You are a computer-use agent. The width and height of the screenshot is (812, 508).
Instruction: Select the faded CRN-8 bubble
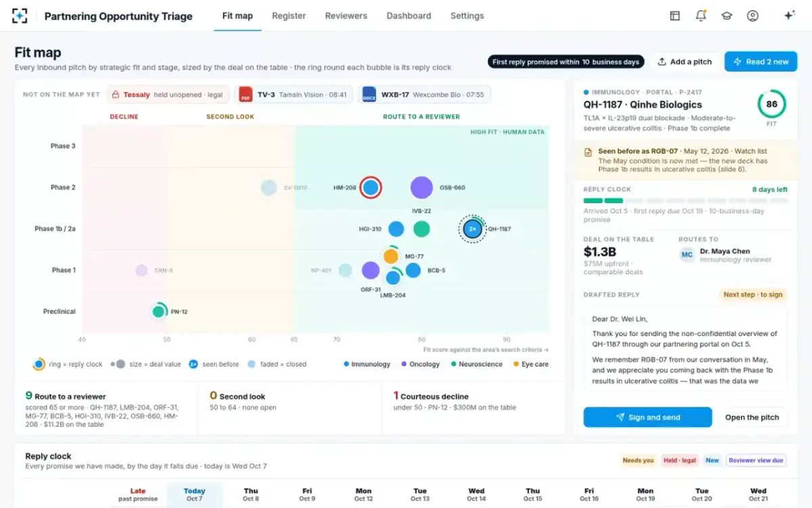(141, 270)
